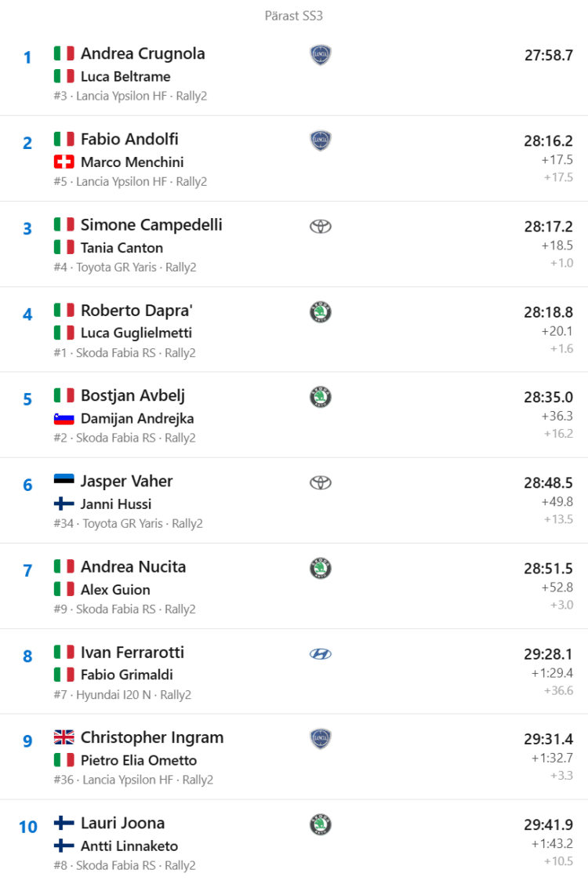Click the position number 10
The height and width of the screenshot is (884, 588).
click(x=27, y=827)
